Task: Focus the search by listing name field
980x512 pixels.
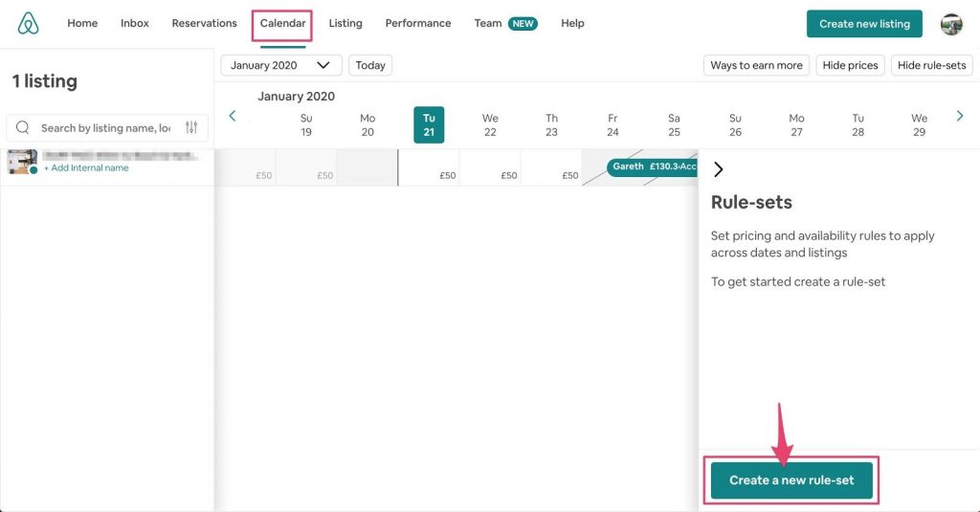Action: click(x=105, y=128)
